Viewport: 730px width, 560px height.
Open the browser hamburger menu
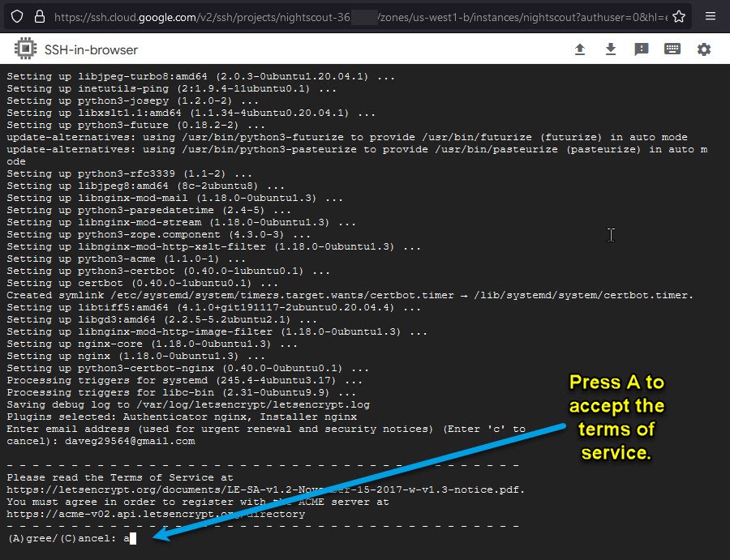tap(711, 16)
